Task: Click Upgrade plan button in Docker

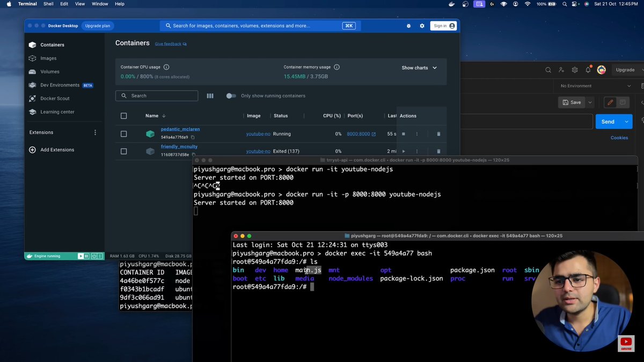Action: 98,26
